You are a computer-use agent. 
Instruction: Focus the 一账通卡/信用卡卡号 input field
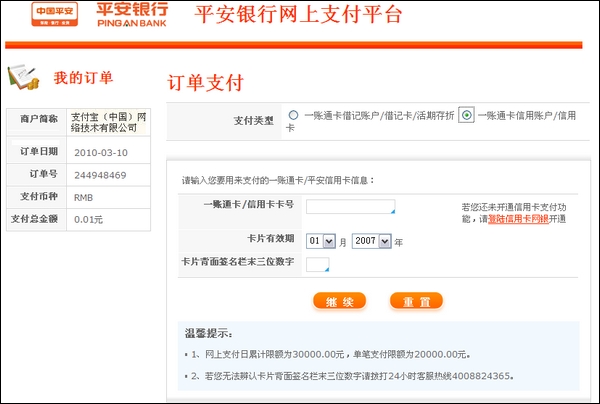tap(351, 207)
